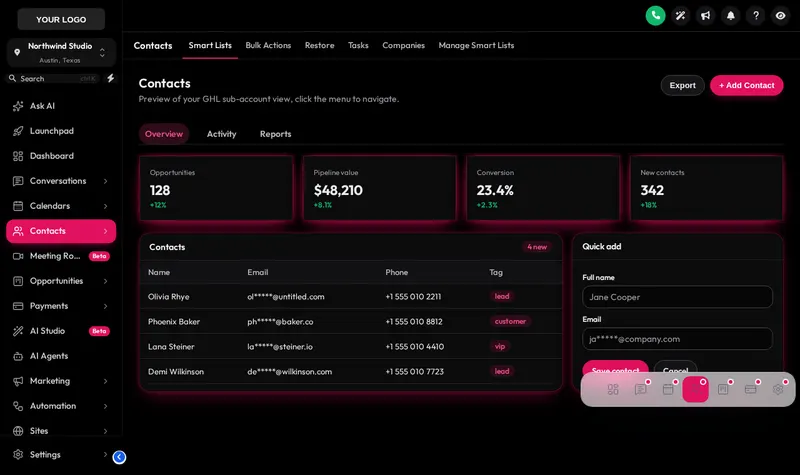Open the Manage Smart Lists tab
800x475 pixels.
[x=476, y=45]
